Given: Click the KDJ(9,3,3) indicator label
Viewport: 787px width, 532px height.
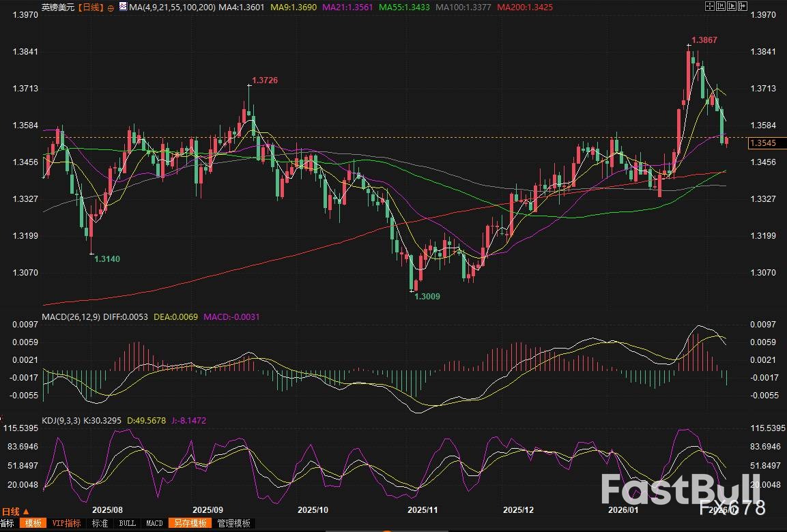Looking at the screenshot, I should (x=62, y=421).
